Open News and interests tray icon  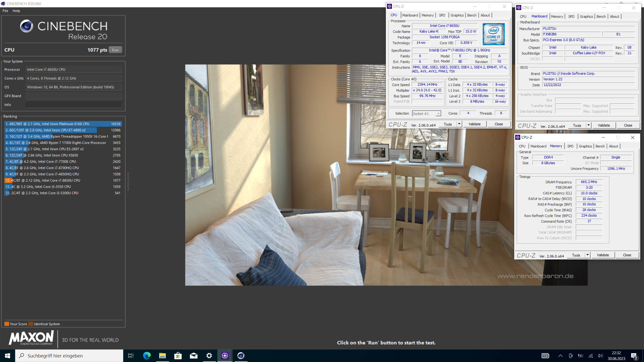point(545,355)
